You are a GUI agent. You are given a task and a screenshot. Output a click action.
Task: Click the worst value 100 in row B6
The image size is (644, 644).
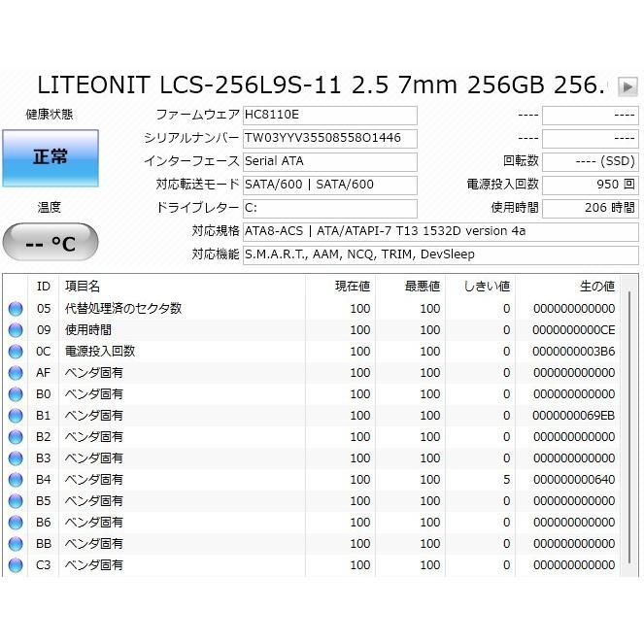430,523
